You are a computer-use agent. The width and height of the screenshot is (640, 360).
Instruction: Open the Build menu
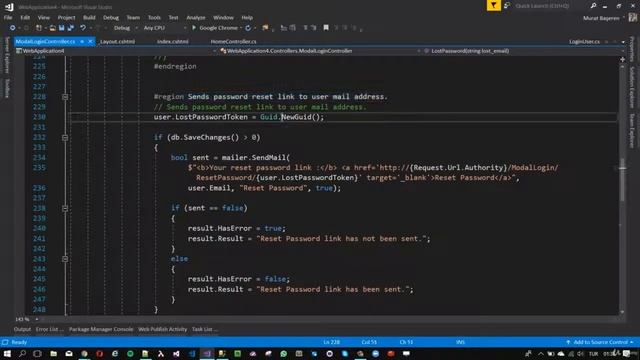89,18
